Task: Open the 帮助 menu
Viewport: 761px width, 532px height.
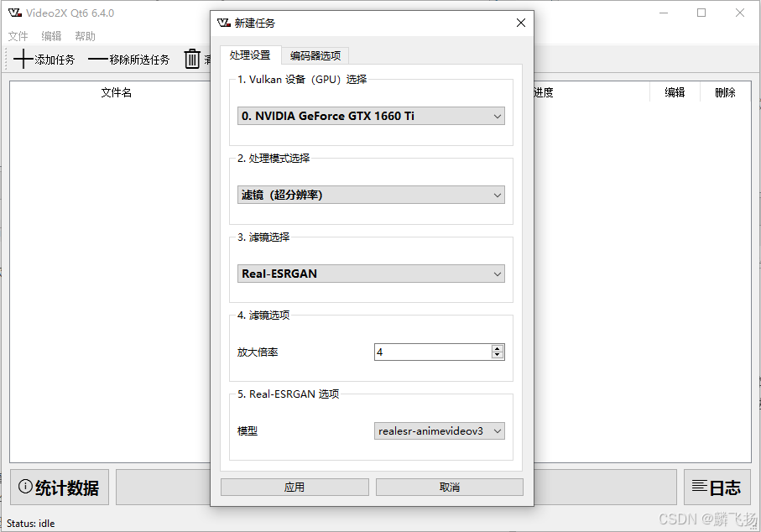Action: click(x=85, y=36)
